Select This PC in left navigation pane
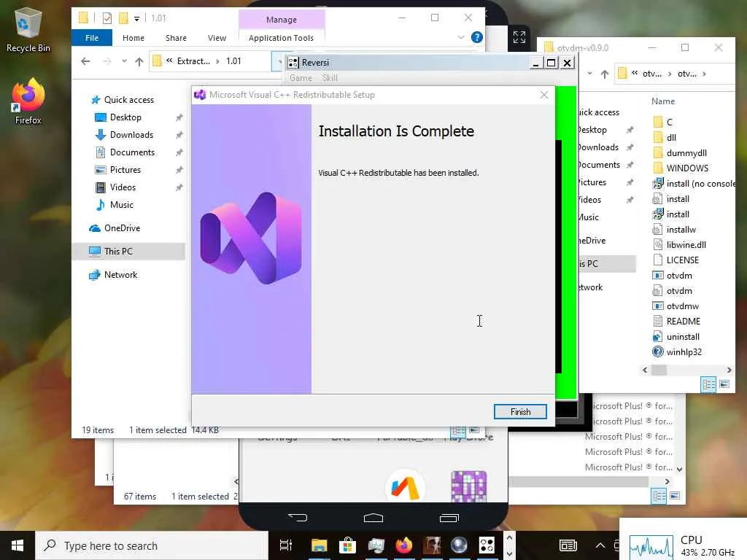 [x=118, y=252]
